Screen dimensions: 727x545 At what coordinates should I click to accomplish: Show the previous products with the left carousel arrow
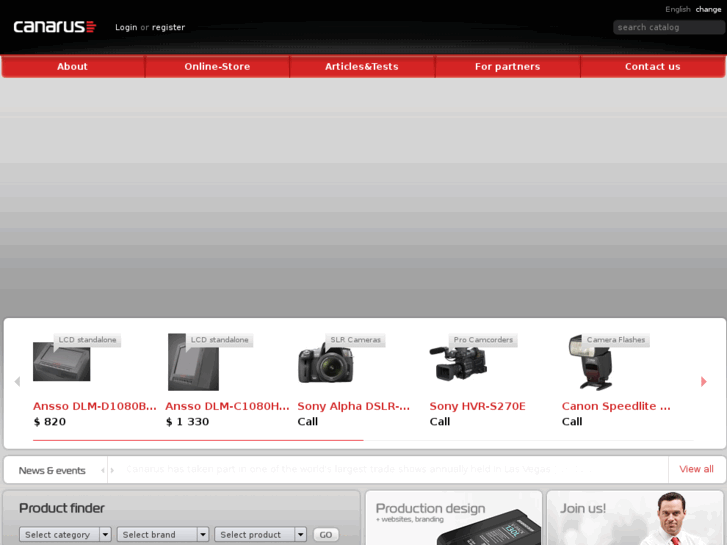click(17, 381)
